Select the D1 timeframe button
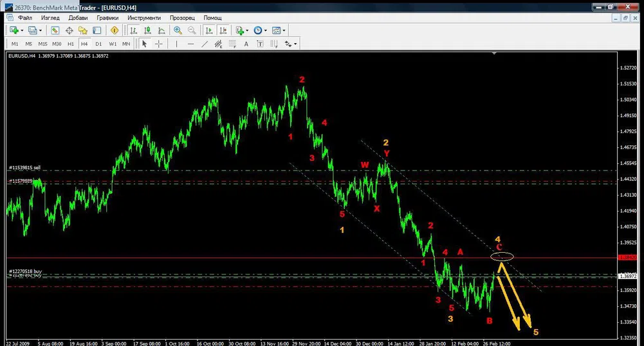The image size is (644, 346). 98,44
